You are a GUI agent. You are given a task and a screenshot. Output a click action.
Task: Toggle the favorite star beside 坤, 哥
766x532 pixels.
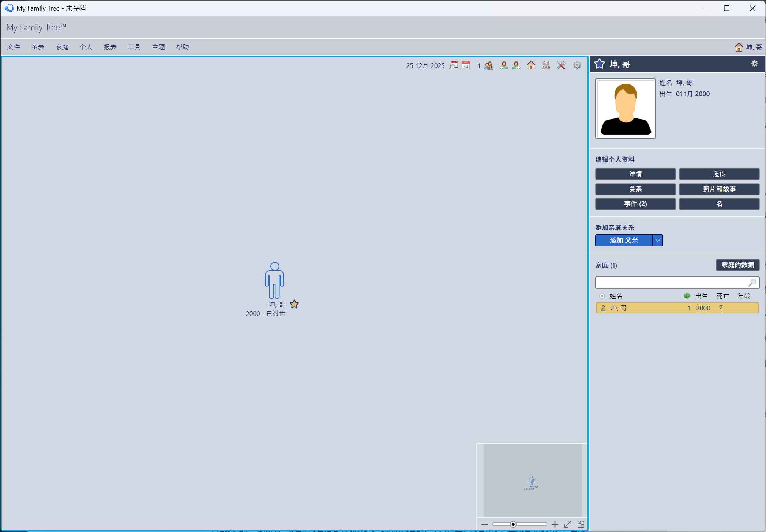(599, 64)
